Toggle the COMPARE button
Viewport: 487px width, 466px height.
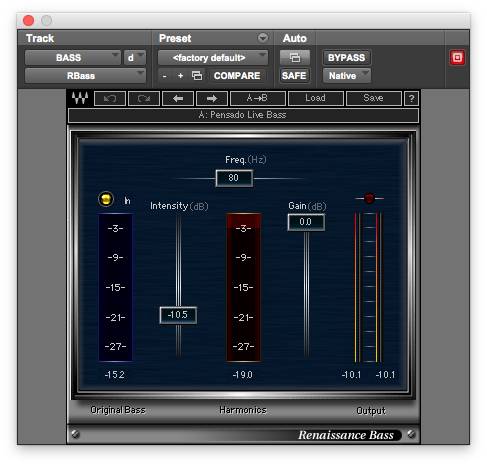tap(237, 76)
